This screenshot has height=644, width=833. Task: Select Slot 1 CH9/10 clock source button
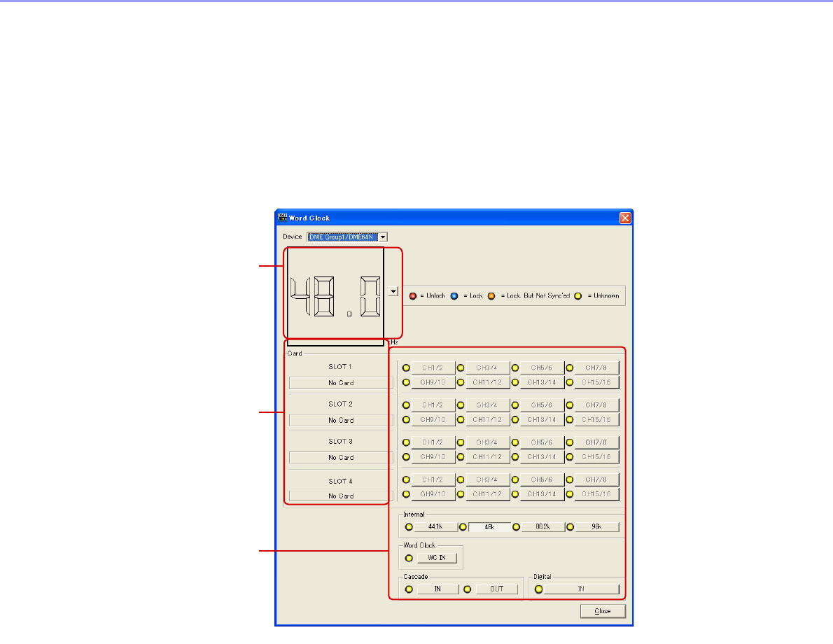433,383
